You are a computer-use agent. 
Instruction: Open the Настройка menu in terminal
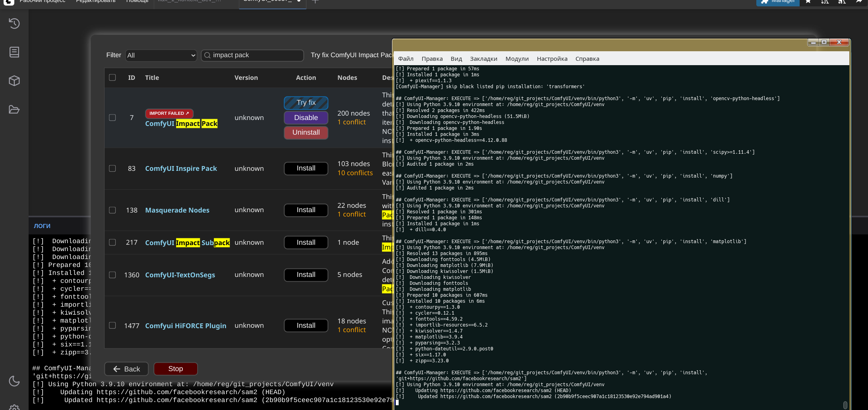coord(552,59)
